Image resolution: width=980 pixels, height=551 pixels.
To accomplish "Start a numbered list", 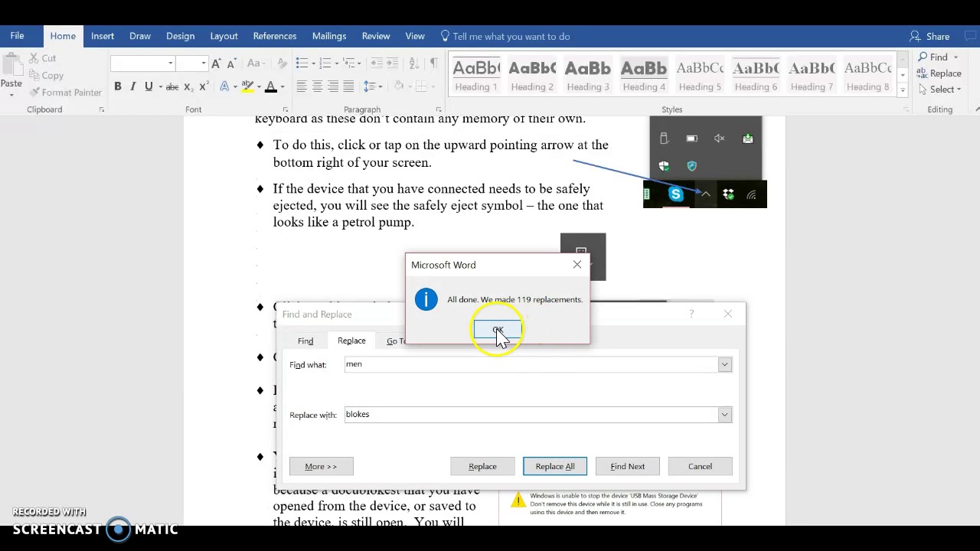I will (x=325, y=63).
